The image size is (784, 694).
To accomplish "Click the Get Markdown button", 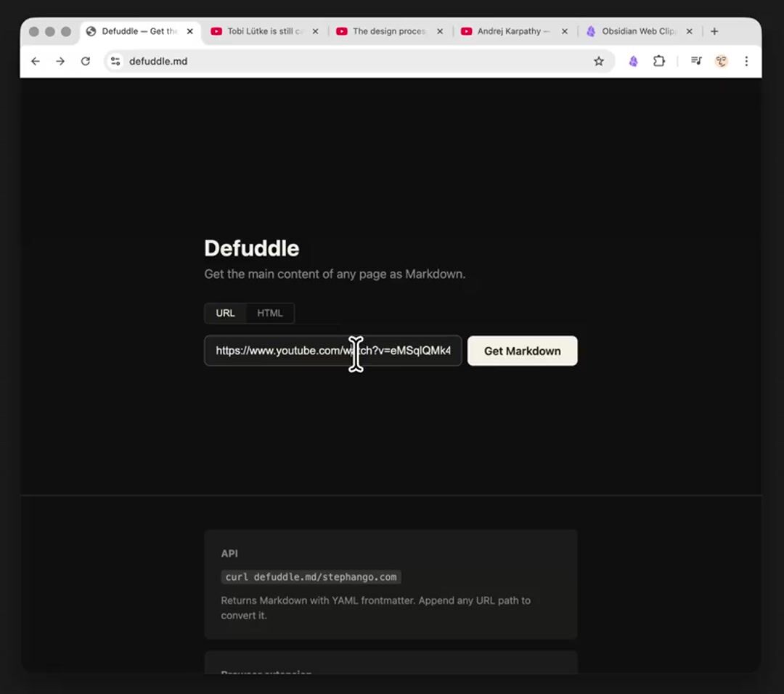I will [522, 351].
